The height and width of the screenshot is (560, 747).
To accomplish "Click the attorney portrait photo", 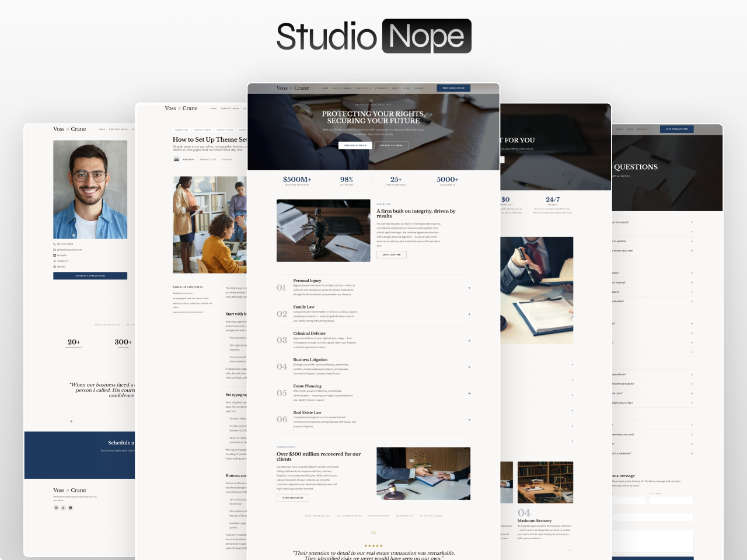I will click(90, 190).
